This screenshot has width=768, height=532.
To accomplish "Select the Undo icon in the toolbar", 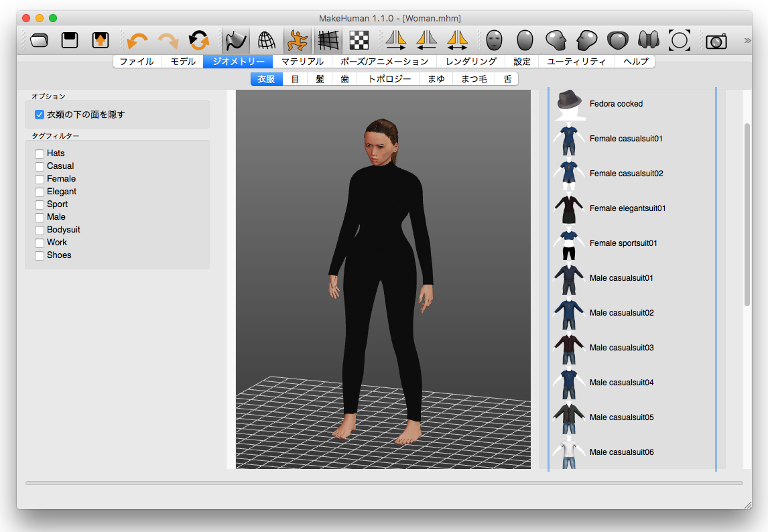I will (x=137, y=40).
